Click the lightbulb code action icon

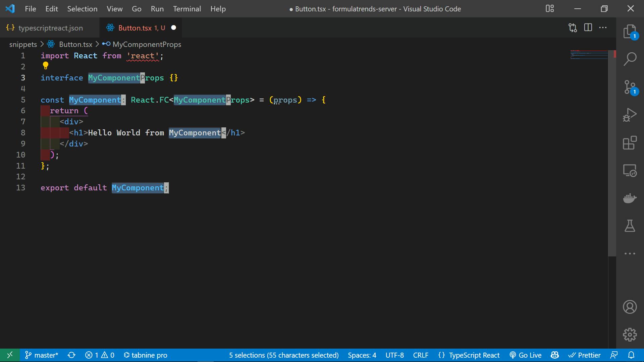pos(46,65)
